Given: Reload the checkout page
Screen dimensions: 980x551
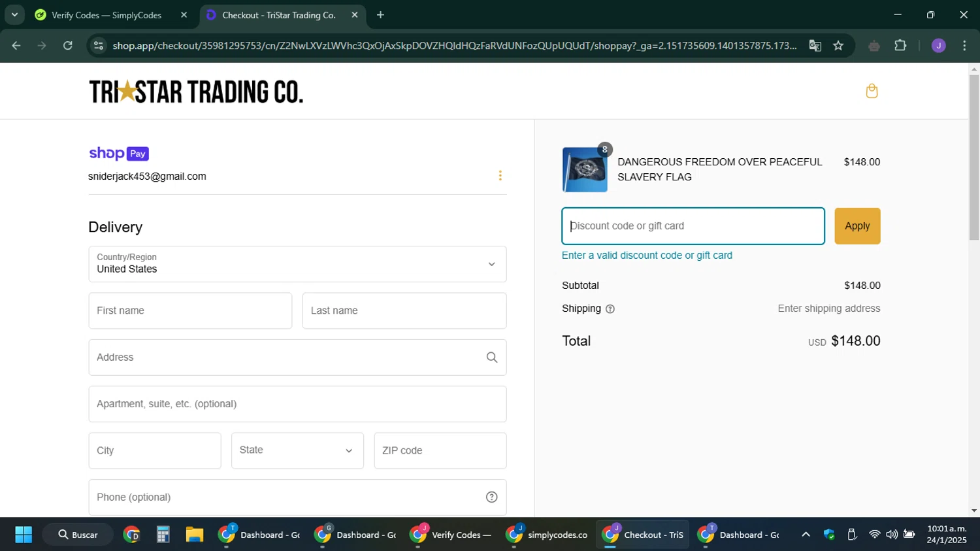Looking at the screenshot, I should point(68,46).
